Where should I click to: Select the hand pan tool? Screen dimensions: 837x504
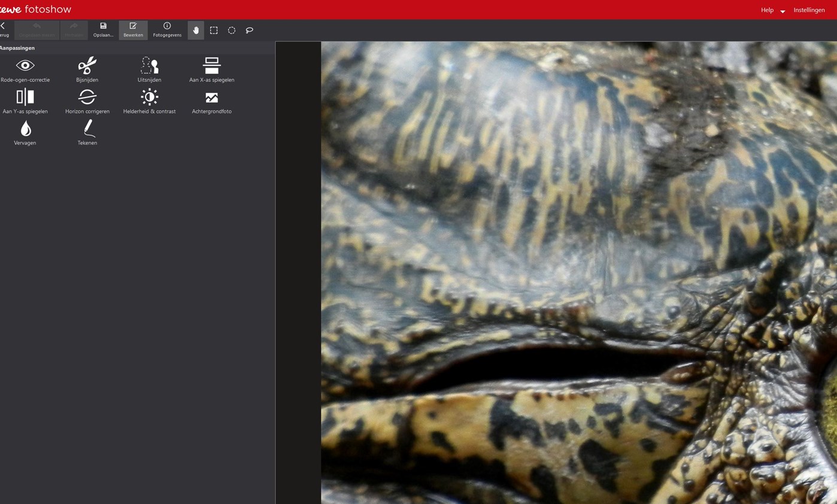196,31
